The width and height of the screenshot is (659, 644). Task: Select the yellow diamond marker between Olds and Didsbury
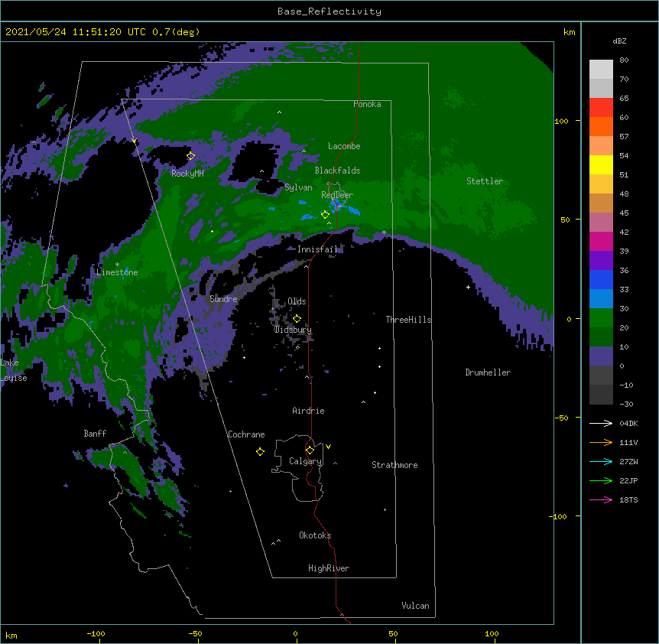pos(297,318)
